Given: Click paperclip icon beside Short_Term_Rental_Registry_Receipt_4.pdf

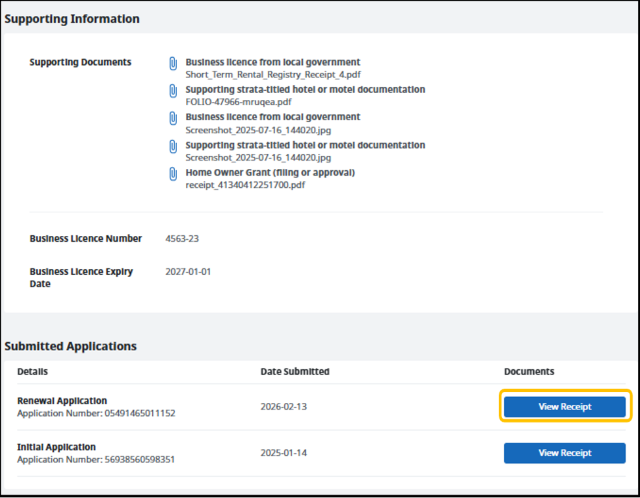Looking at the screenshot, I should click(x=173, y=64).
